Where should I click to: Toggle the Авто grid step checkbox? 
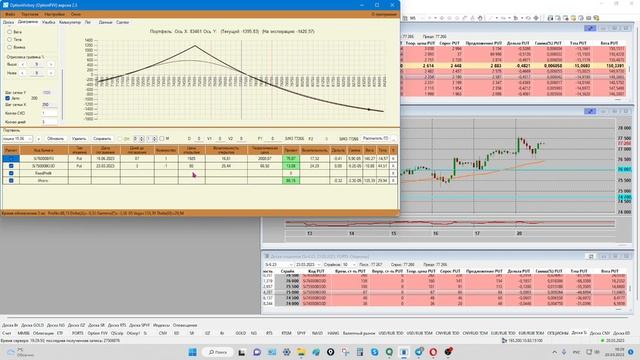8,98
